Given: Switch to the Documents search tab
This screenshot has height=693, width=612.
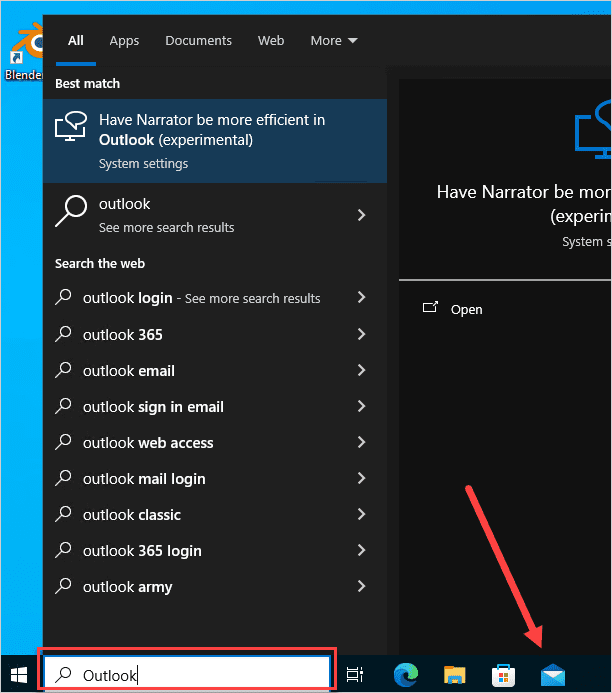Looking at the screenshot, I should (x=198, y=41).
